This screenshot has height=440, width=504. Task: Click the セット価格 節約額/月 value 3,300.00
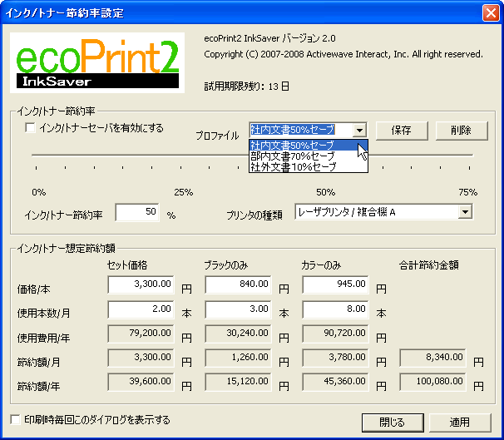pyautogui.click(x=141, y=358)
